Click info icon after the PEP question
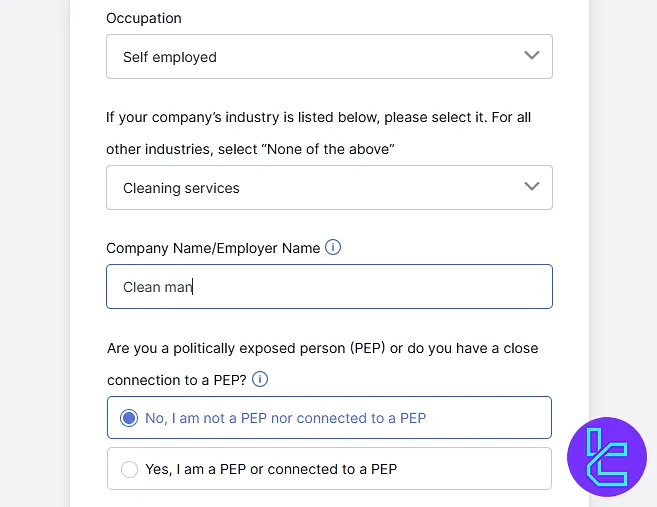Image resolution: width=657 pixels, height=507 pixels. pyautogui.click(x=260, y=379)
